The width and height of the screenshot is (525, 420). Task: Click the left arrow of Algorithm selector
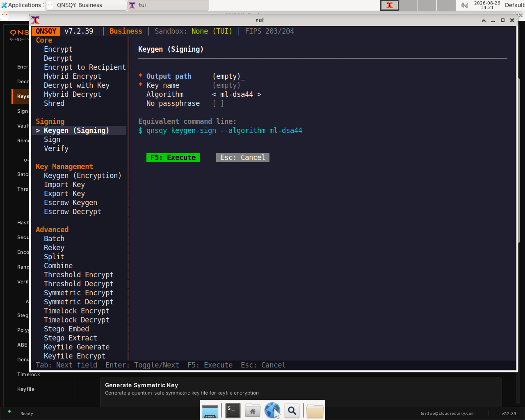tap(214, 94)
